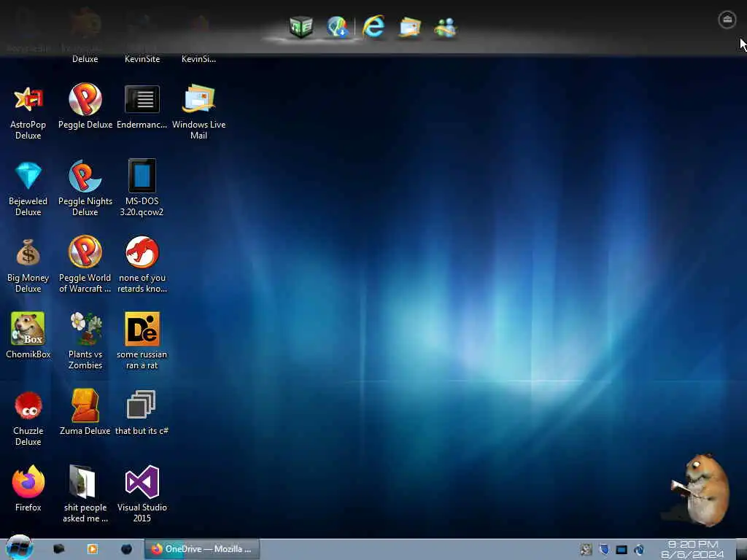Screen dimensions: 747x560
Task: Click the globe download icon in top dock
Action: pos(338,27)
